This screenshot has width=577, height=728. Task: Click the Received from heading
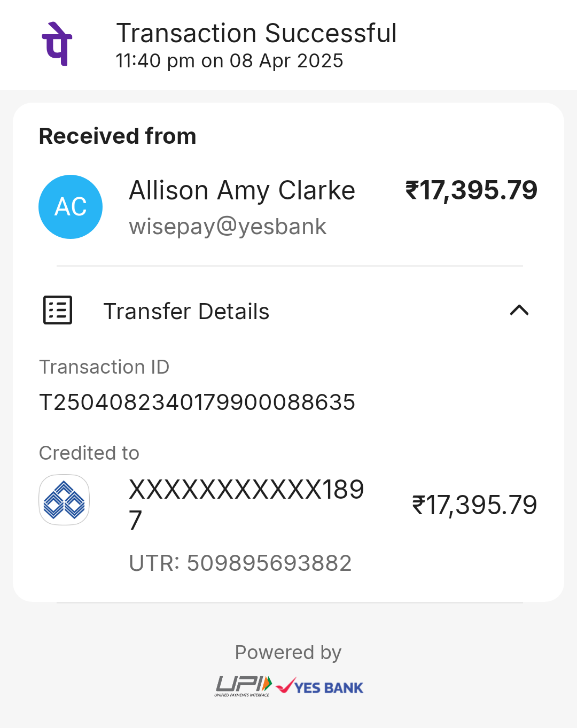[118, 136]
